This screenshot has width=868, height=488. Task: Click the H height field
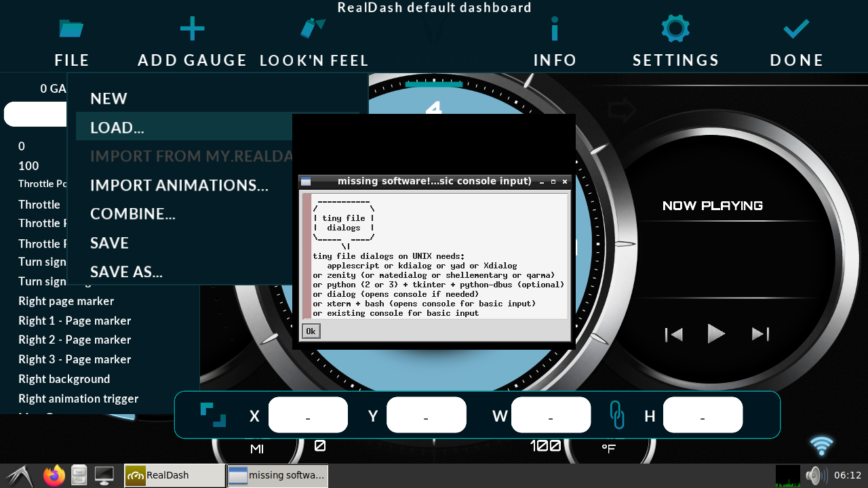point(703,415)
